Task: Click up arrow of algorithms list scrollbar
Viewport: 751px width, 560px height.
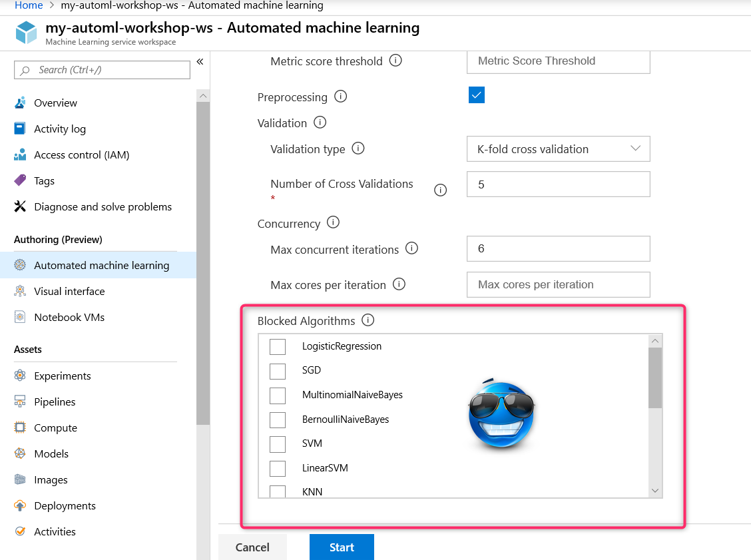Action: 655,341
